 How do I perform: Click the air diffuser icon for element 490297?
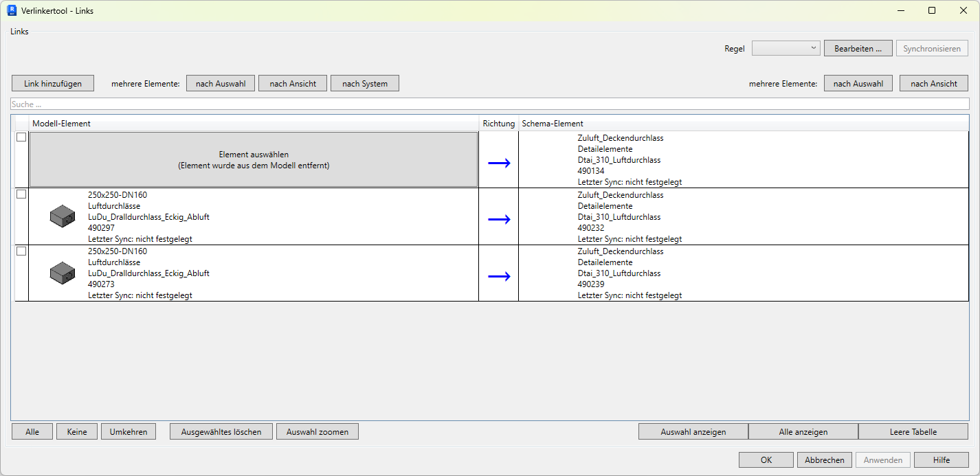(62, 216)
